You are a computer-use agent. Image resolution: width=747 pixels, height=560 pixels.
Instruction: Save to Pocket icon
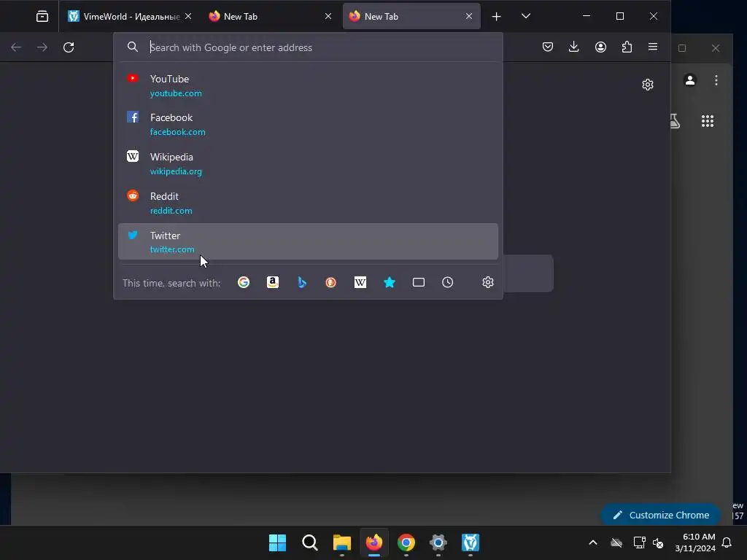pos(548,47)
